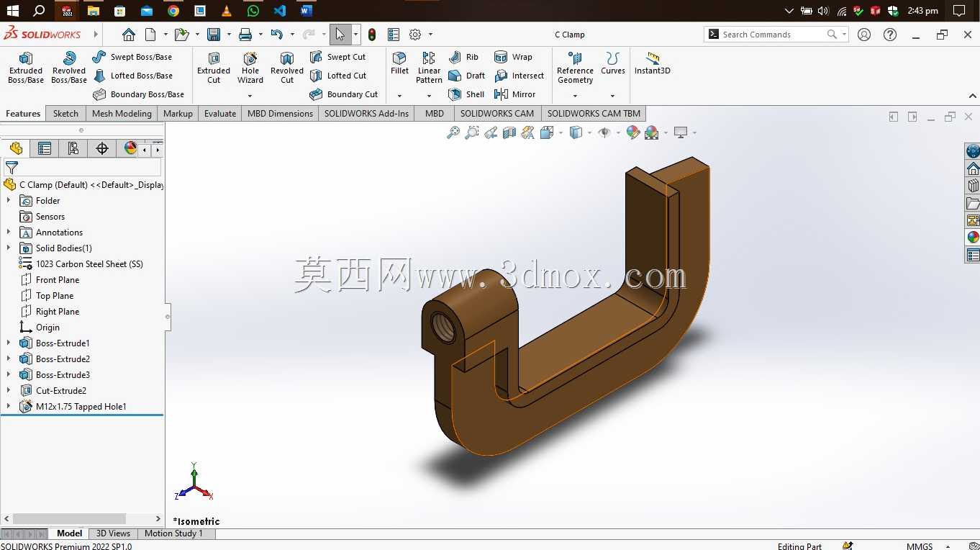
Task: Open the ConfigurationManager tab icon
Action: point(73,148)
